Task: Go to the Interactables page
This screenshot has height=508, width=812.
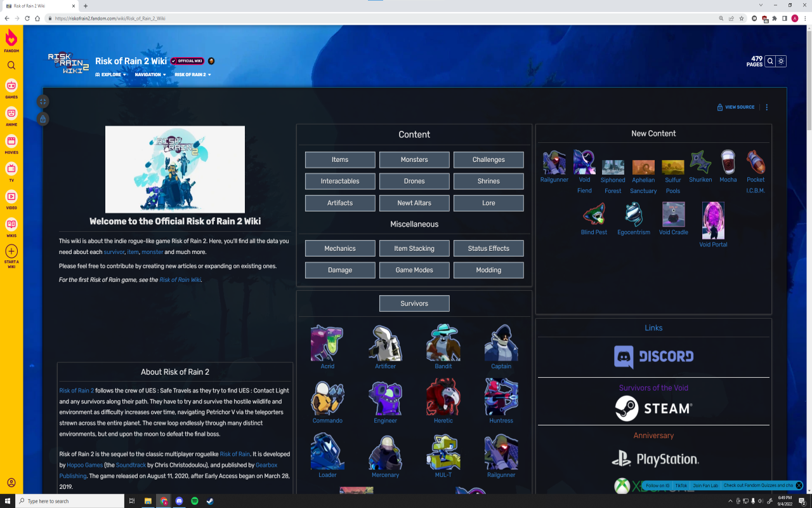Action: 340,181
